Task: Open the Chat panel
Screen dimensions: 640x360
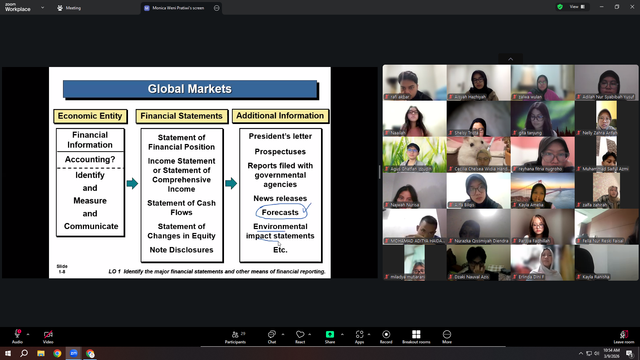Action: pyautogui.click(x=272, y=337)
